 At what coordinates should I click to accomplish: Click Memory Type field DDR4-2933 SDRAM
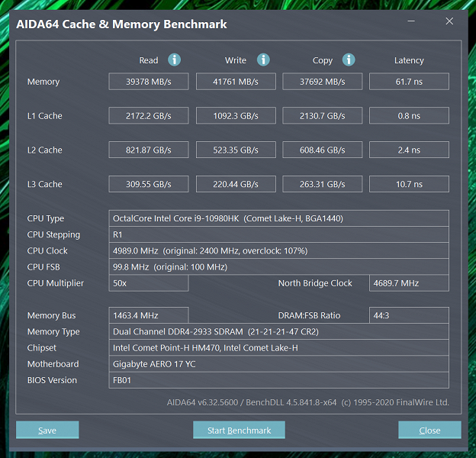tap(279, 331)
